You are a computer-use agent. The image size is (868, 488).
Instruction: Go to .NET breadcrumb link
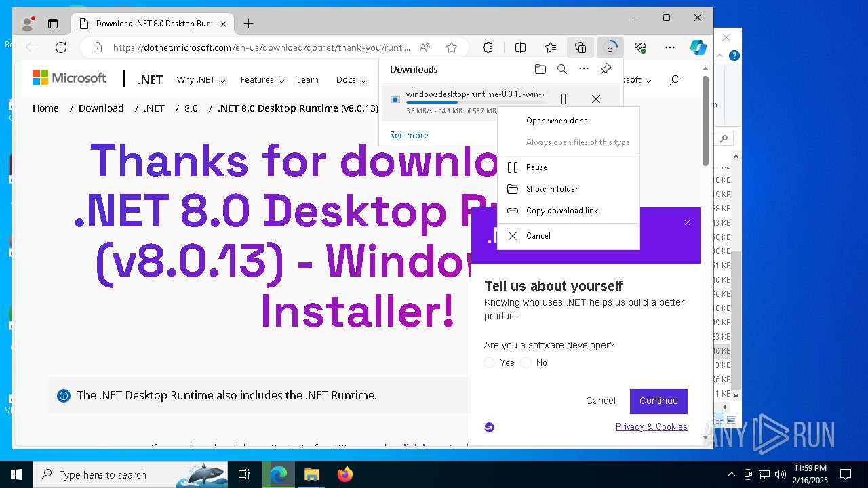tap(155, 108)
